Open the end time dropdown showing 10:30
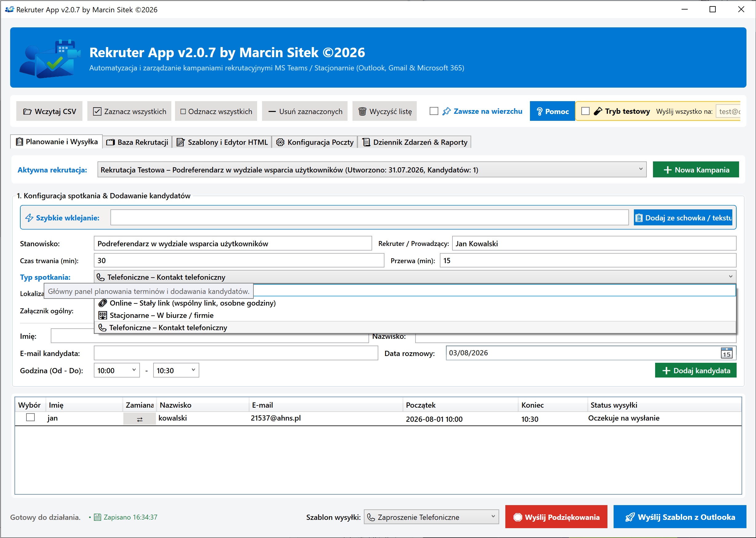The image size is (756, 538). point(193,370)
